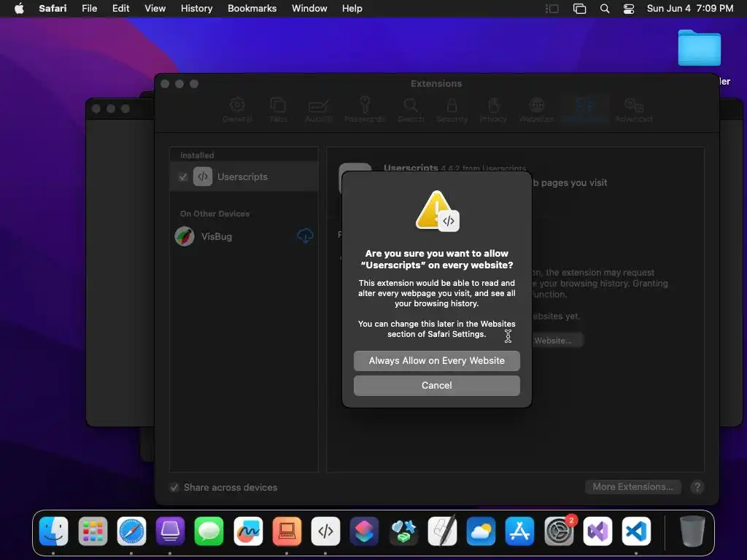
Task: Open the General settings tab
Action: 237,110
